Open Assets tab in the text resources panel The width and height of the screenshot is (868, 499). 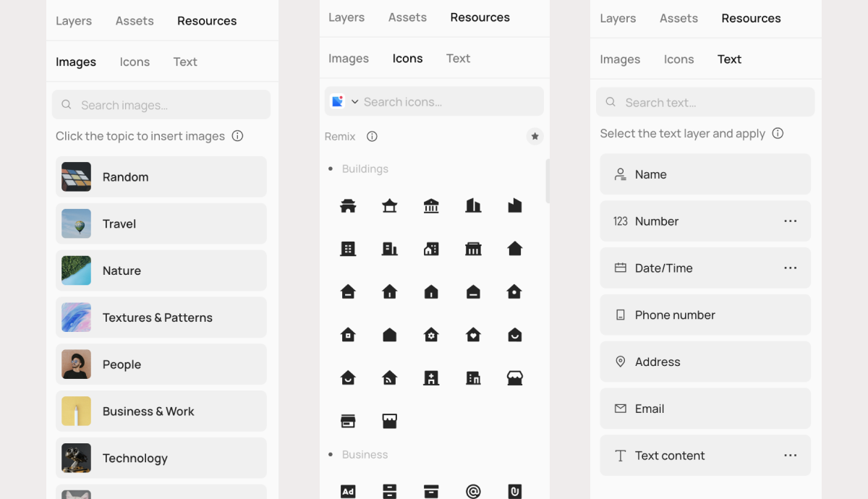point(678,19)
